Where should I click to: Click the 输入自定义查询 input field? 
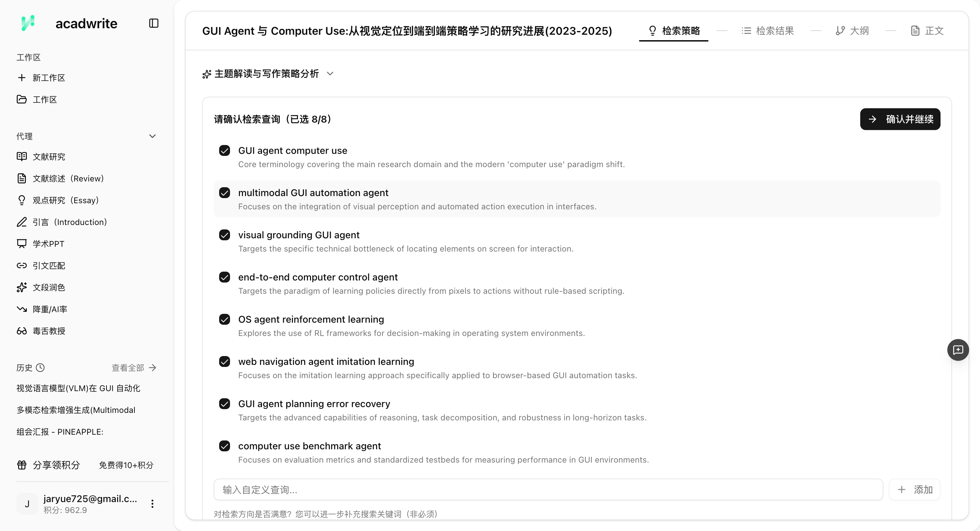pyautogui.click(x=548, y=489)
